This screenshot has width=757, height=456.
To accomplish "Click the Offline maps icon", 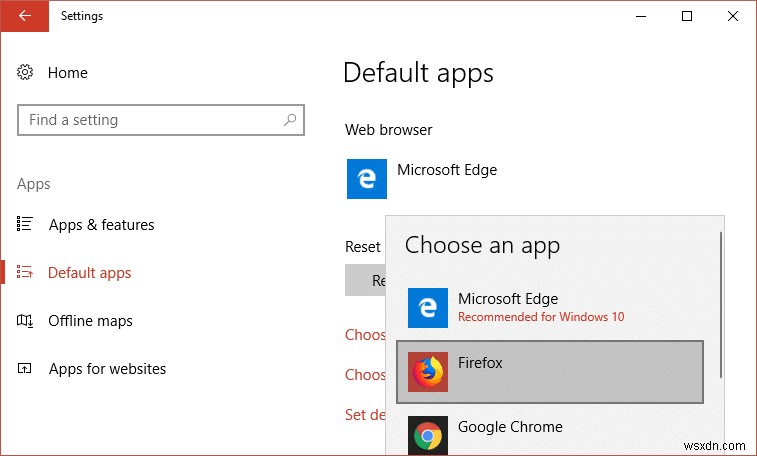I will click(x=26, y=321).
